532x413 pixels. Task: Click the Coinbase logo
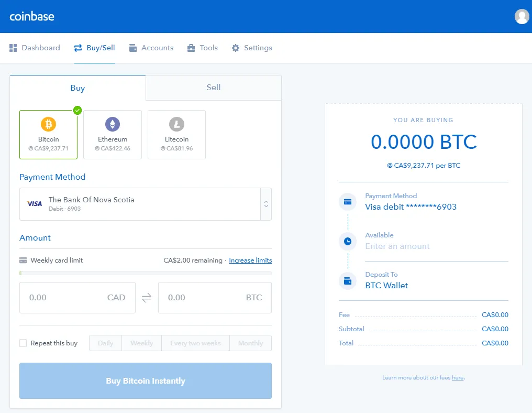point(32,16)
